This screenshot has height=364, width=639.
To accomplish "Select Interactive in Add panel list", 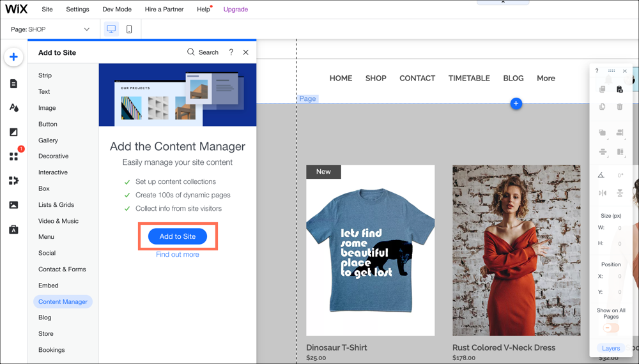I will [x=53, y=172].
